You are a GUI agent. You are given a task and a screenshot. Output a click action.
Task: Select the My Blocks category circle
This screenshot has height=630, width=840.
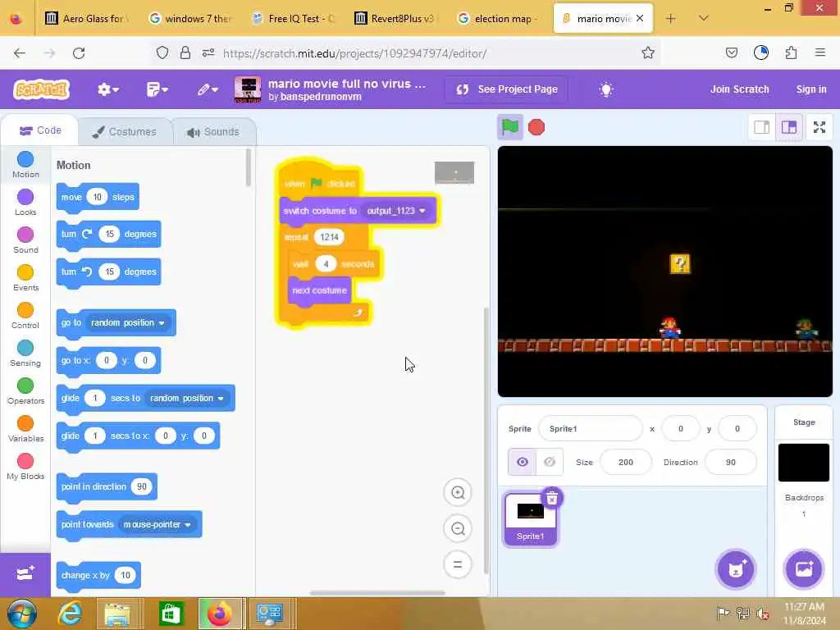click(x=25, y=461)
